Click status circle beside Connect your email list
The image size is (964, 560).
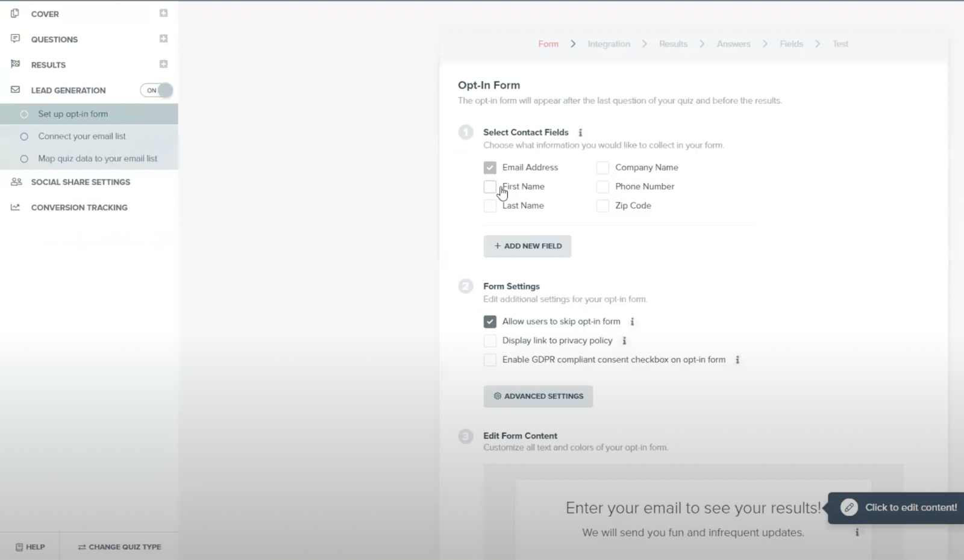[x=24, y=137]
